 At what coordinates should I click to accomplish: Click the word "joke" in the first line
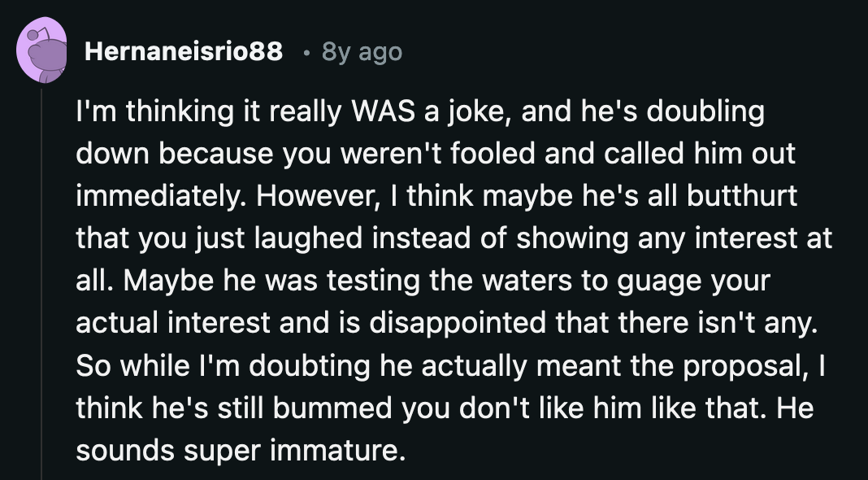click(471, 113)
